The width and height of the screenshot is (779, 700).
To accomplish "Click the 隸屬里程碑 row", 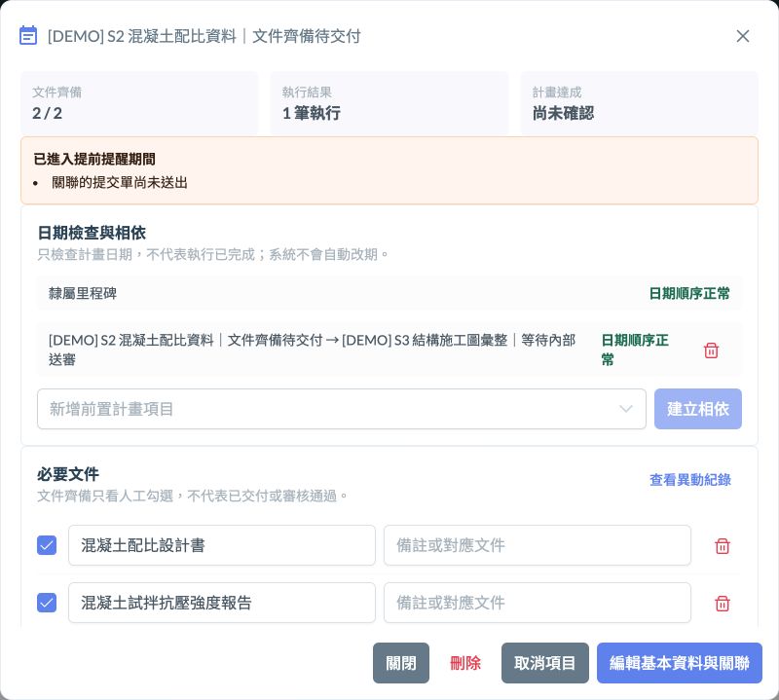I will point(389,293).
